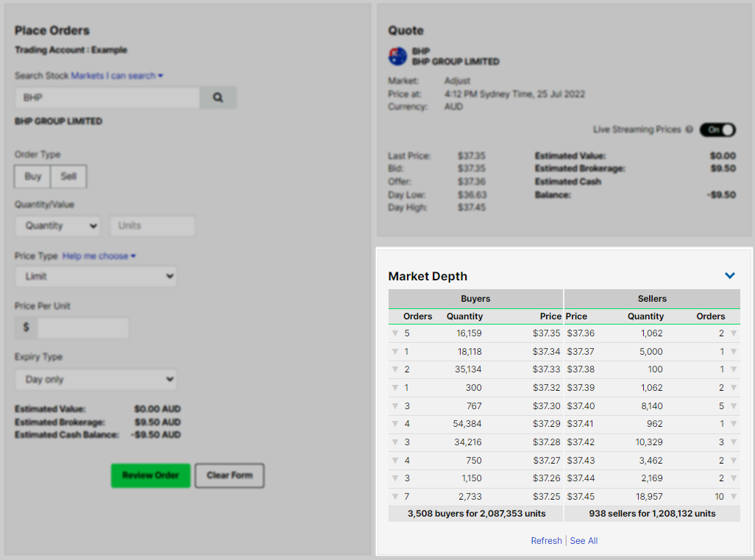Expand buyer row at price $37.33

(x=395, y=369)
